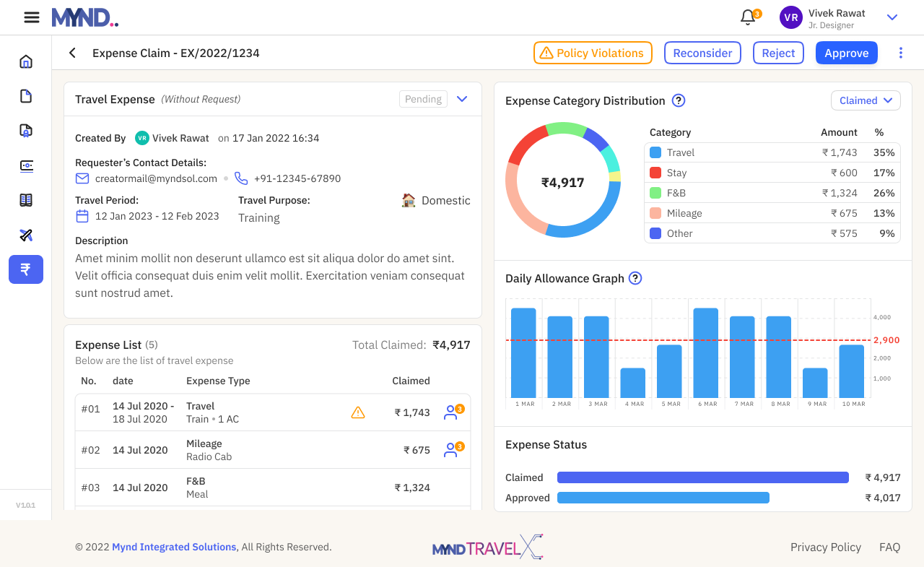Open the airplane travel sidebar icon

point(26,235)
